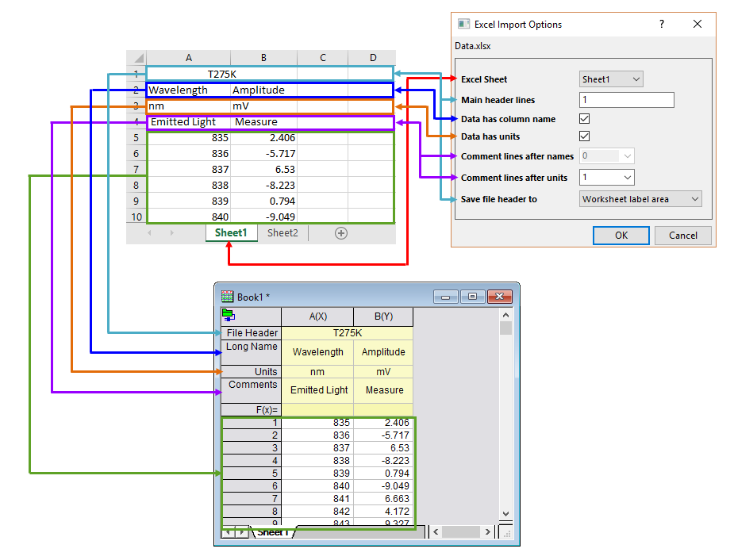Toggle the Data has column name checkbox
The height and width of the screenshot is (560, 734).
pyautogui.click(x=585, y=119)
